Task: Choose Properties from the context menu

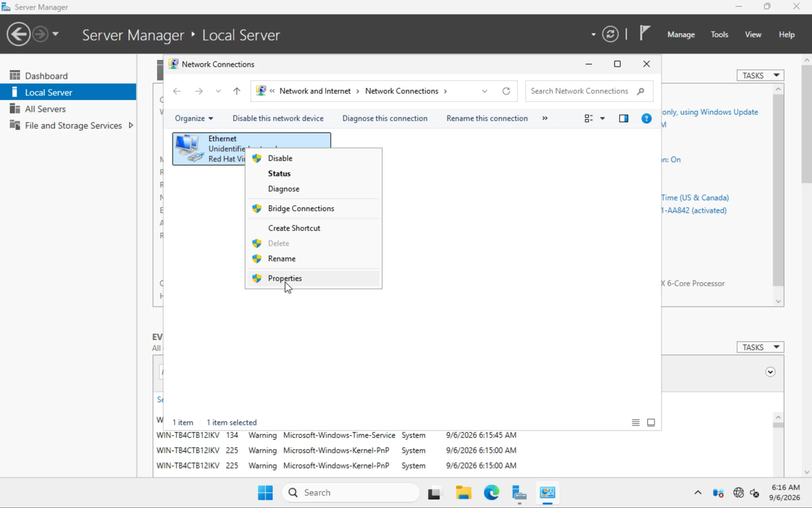Action: 313,278
